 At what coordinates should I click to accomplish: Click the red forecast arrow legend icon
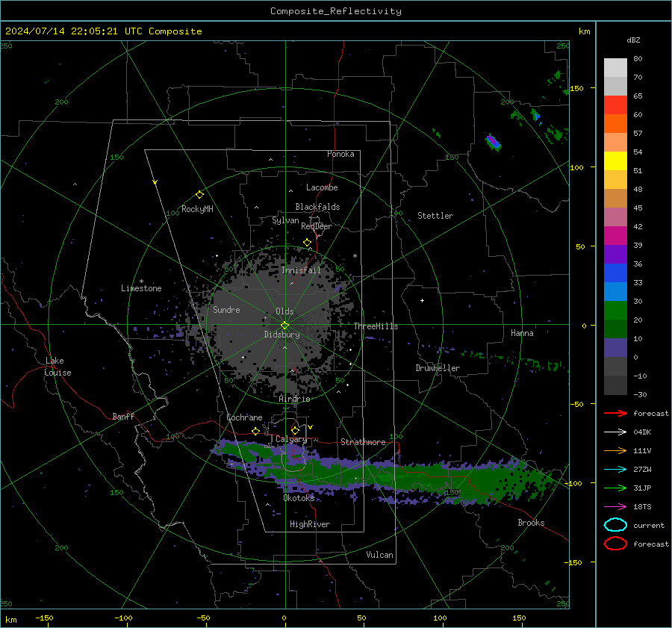click(x=615, y=413)
